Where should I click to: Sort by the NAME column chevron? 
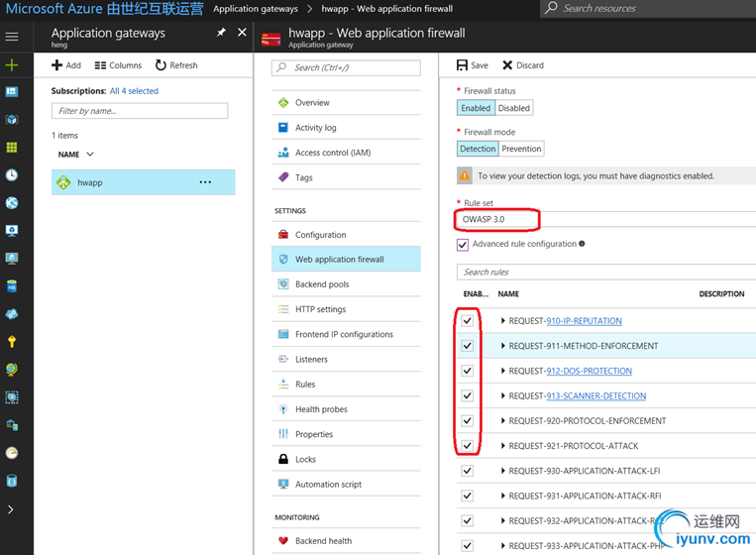click(90, 155)
